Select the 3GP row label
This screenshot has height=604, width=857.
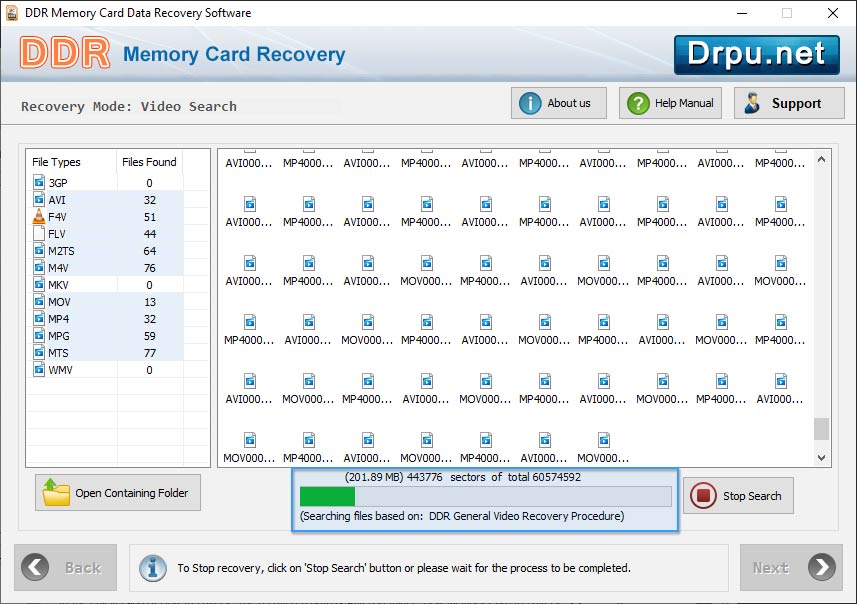point(58,183)
